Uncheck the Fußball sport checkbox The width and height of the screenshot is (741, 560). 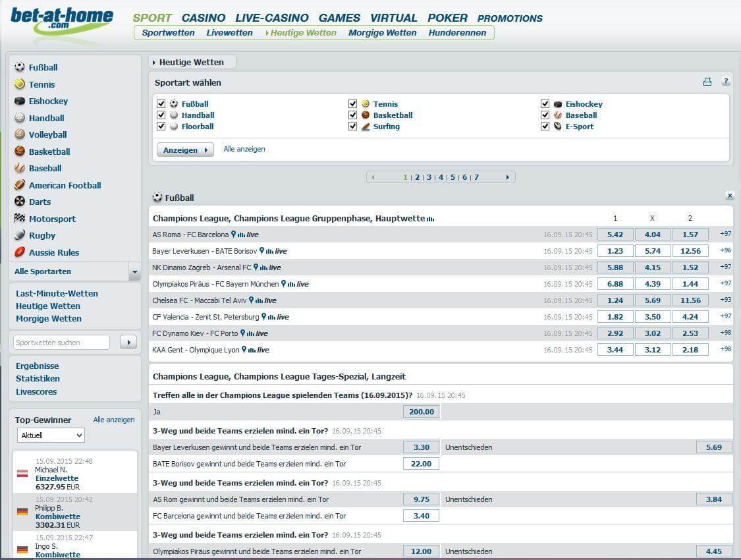tap(161, 103)
